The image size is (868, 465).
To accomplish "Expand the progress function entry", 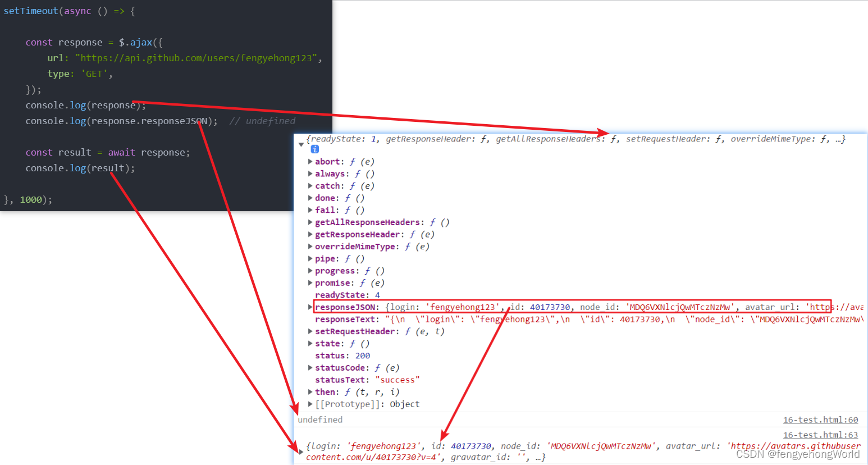I will [310, 271].
